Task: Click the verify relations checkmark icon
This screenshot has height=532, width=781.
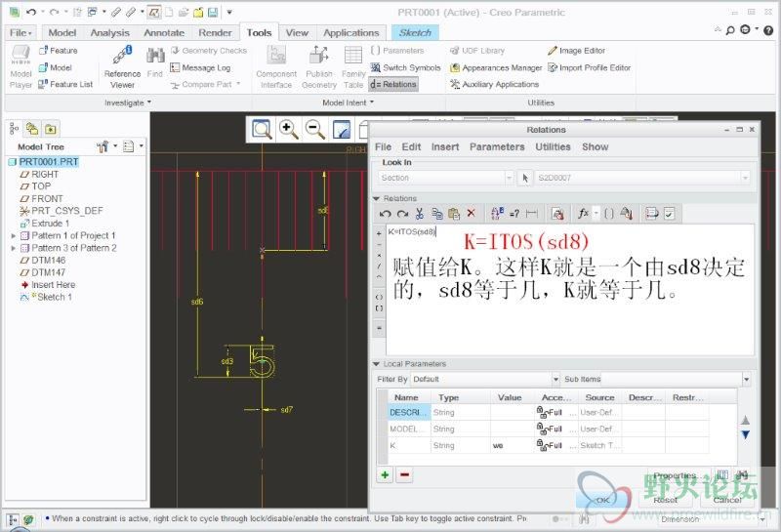Action: tap(670, 214)
